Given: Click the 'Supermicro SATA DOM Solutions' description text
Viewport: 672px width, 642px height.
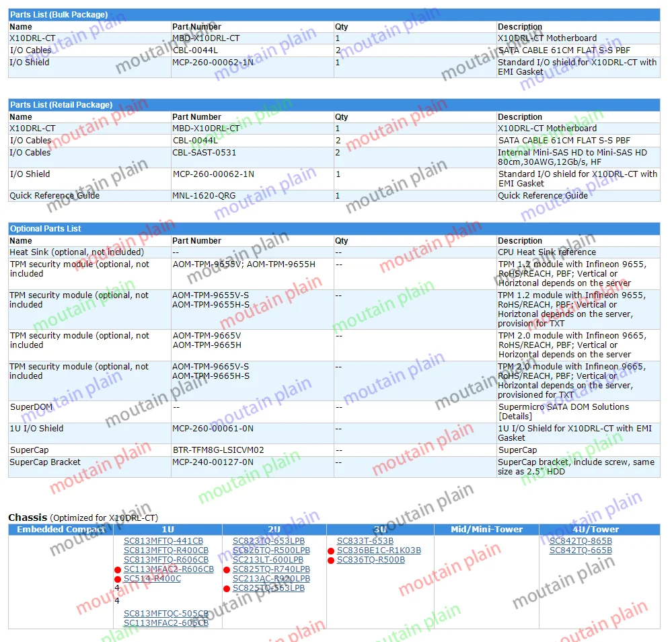Looking at the screenshot, I should 564,407.
